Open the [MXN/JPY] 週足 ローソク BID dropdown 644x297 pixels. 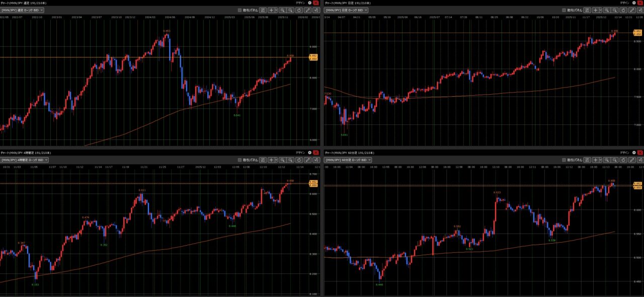tap(22, 10)
